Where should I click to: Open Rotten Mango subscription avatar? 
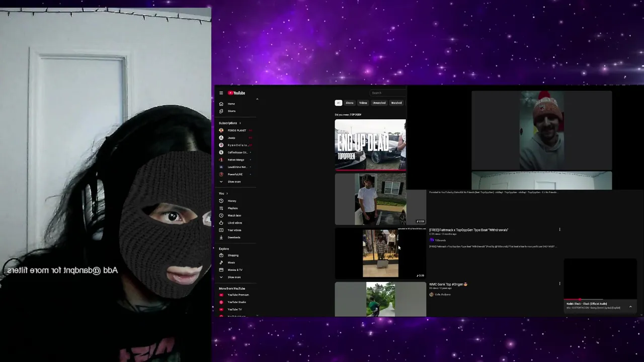tap(221, 160)
